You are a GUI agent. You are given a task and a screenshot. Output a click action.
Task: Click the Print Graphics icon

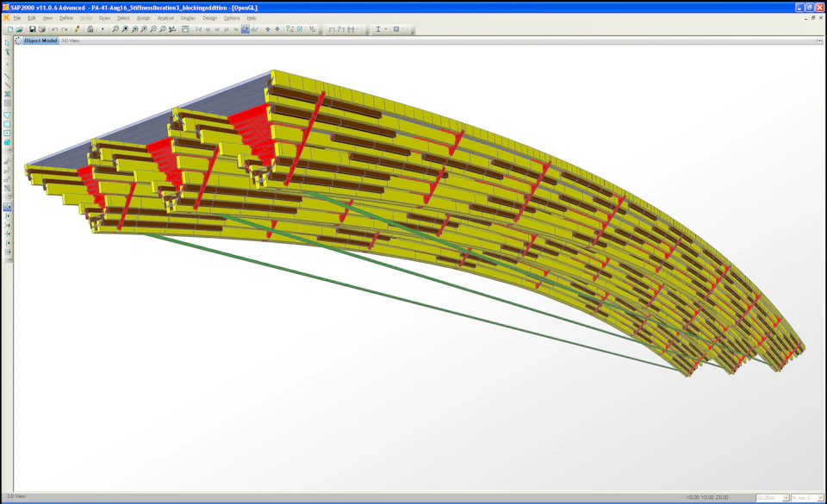41,29
